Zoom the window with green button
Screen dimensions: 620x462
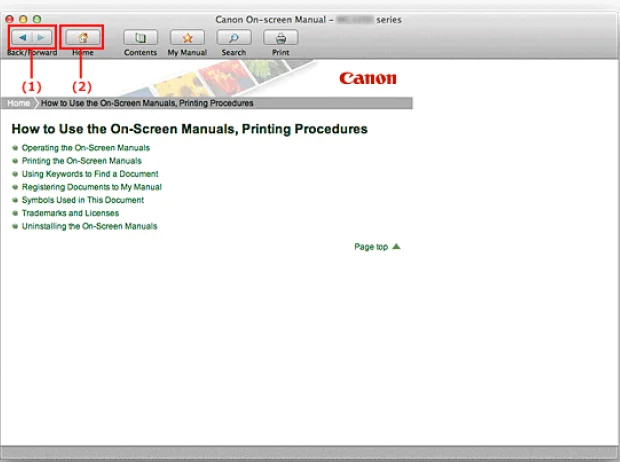tap(37, 19)
